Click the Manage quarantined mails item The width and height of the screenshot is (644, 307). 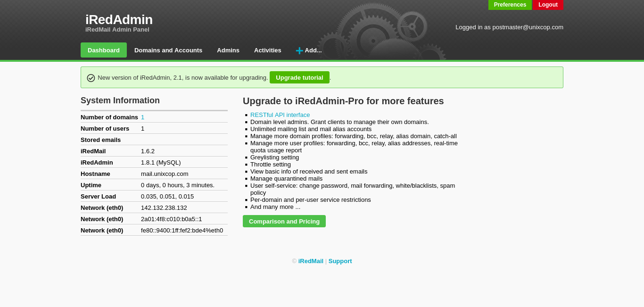pos(286,178)
